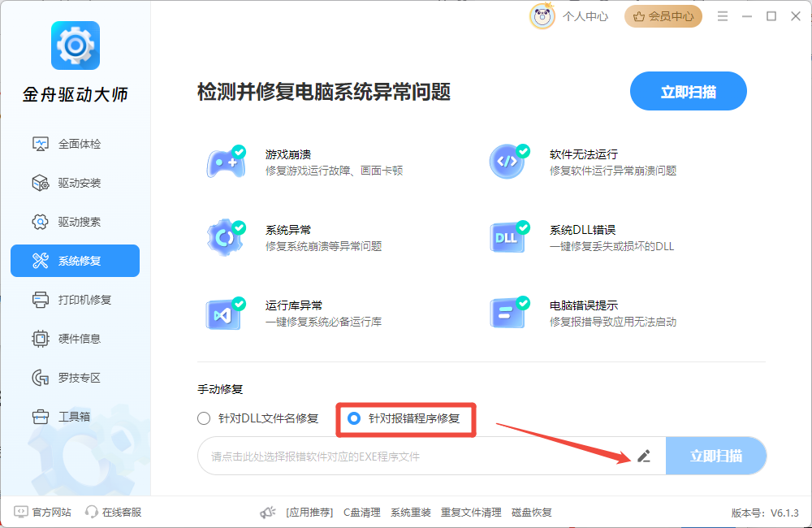
Task: Click the megaphone announcement icon
Action: (x=268, y=513)
